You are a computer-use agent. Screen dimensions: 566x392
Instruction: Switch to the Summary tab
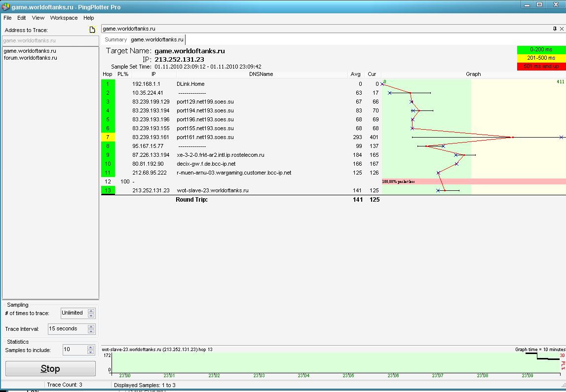116,39
